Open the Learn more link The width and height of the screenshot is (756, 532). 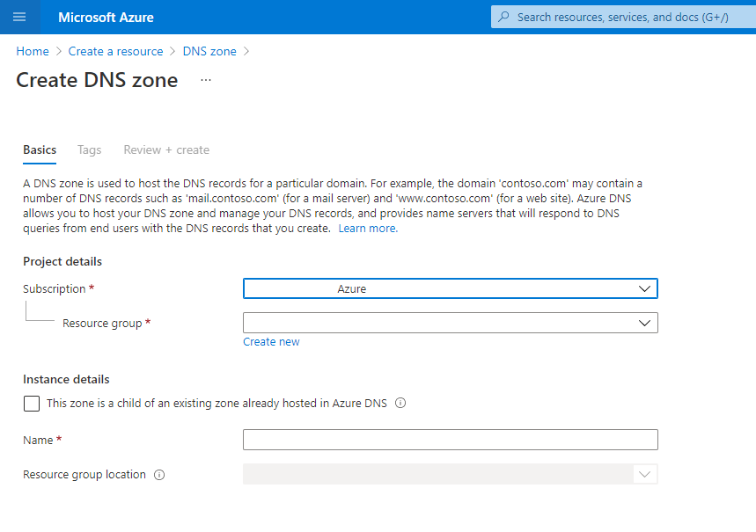368,229
